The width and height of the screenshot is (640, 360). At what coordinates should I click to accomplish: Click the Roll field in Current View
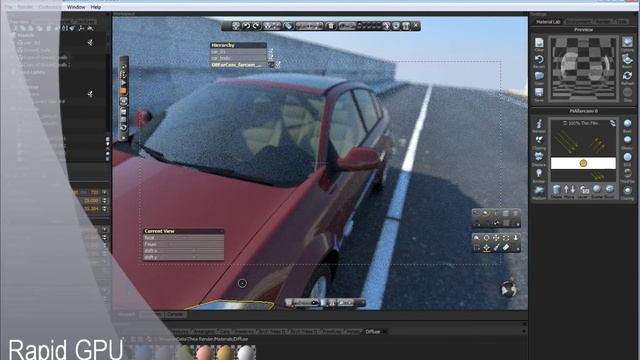183,238
